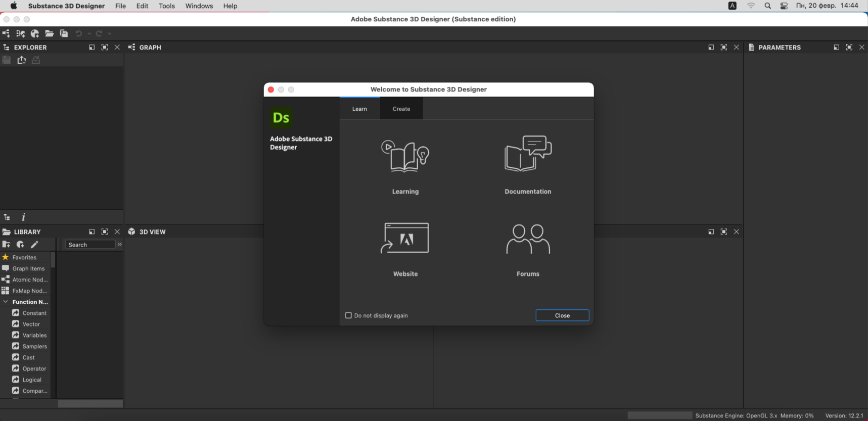Select Atomic Nodes category in Library
Image resolution: width=868 pixels, height=421 pixels.
pyautogui.click(x=25, y=279)
